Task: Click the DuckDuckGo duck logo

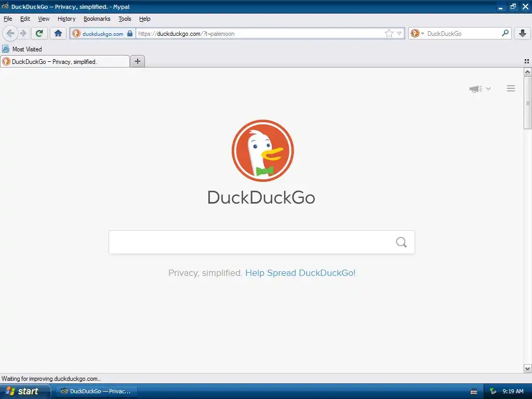Action: pos(262,150)
